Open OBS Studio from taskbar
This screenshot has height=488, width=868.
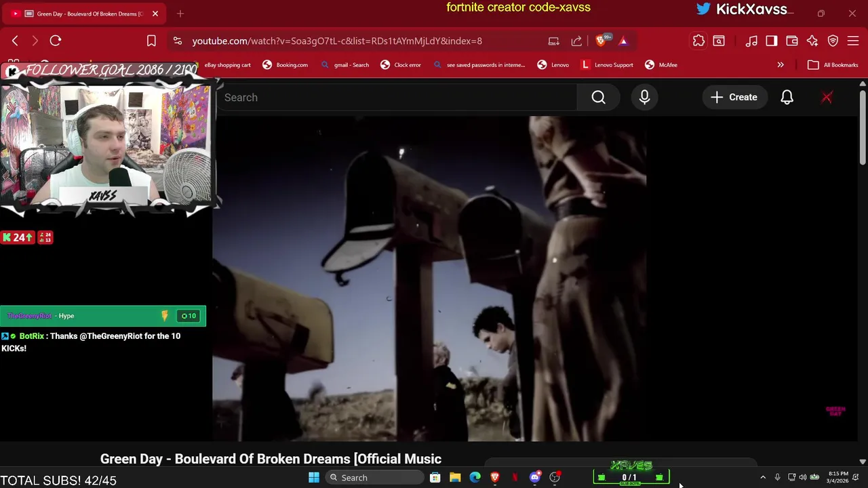555,478
